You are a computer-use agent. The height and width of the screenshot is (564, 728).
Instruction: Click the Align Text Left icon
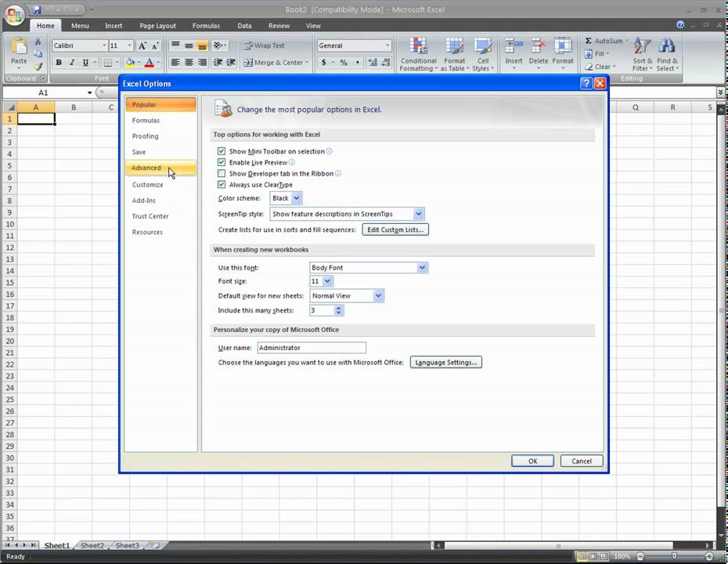click(x=175, y=62)
